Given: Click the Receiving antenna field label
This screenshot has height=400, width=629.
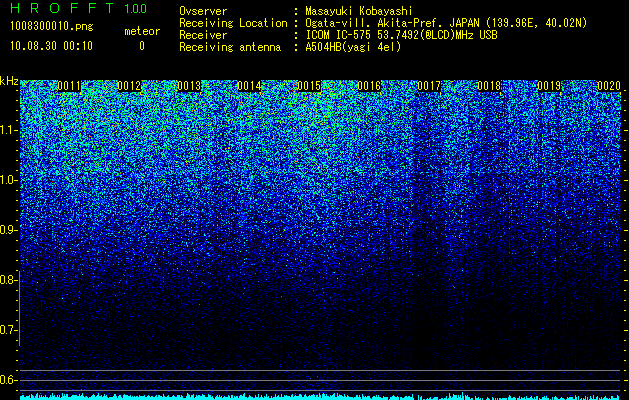Looking at the screenshot, I should pyautogui.click(x=230, y=47).
